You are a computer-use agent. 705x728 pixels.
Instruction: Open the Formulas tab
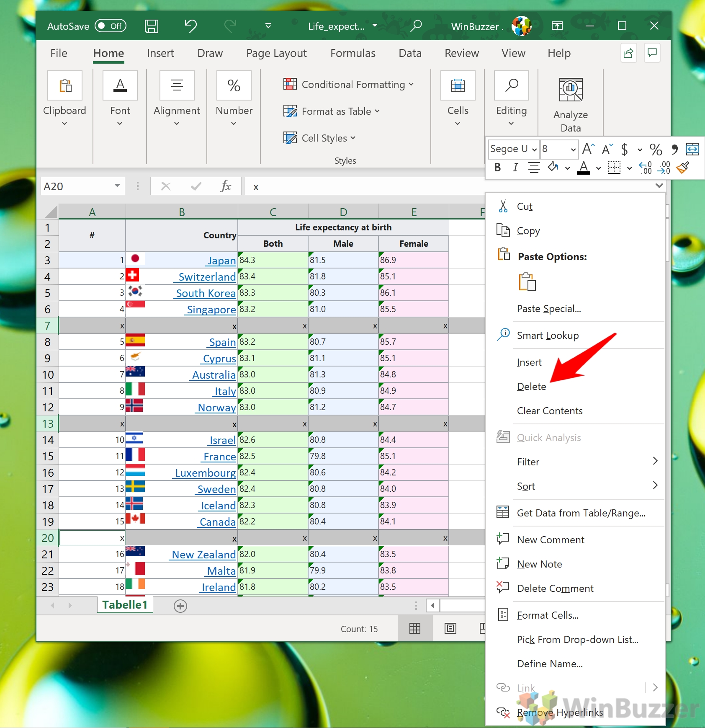(353, 53)
